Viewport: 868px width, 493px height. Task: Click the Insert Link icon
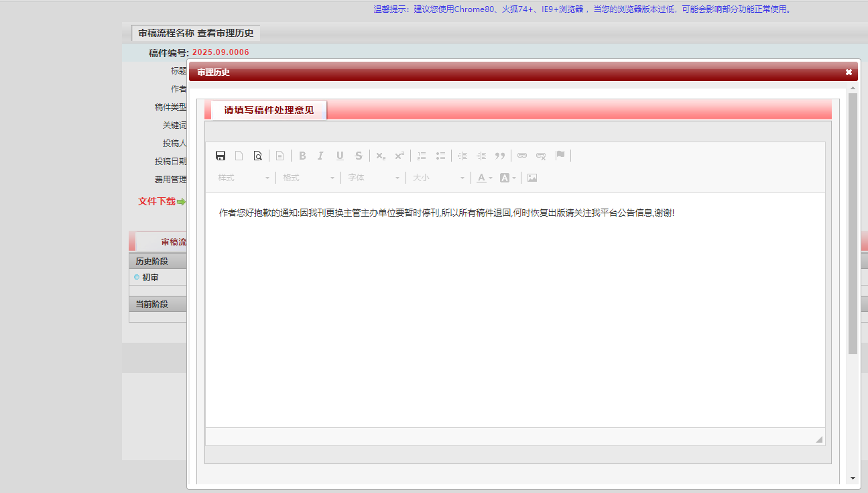coord(522,156)
